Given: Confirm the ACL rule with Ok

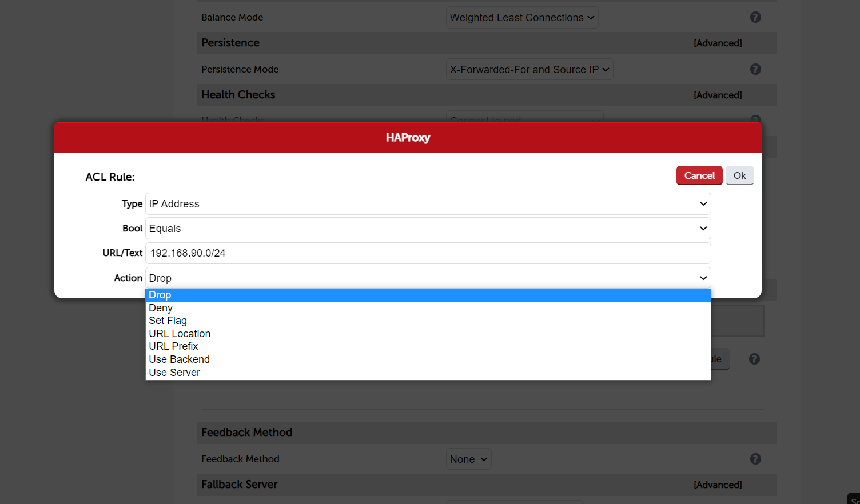Looking at the screenshot, I should [x=739, y=175].
